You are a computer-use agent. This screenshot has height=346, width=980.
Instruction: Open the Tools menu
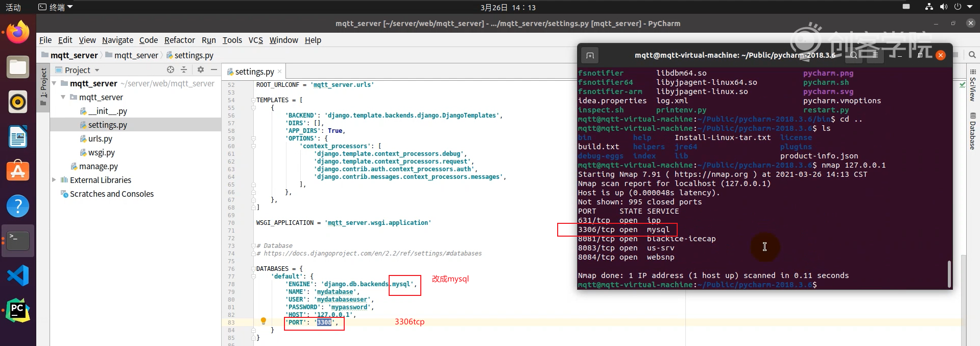[x=232, y=40]
